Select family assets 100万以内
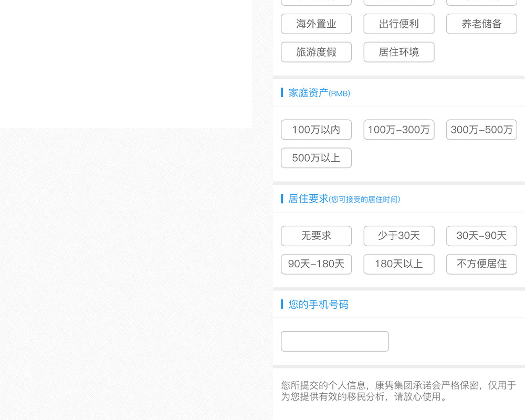This screenshot has height=420, width=525. click(x=316, y=130)
